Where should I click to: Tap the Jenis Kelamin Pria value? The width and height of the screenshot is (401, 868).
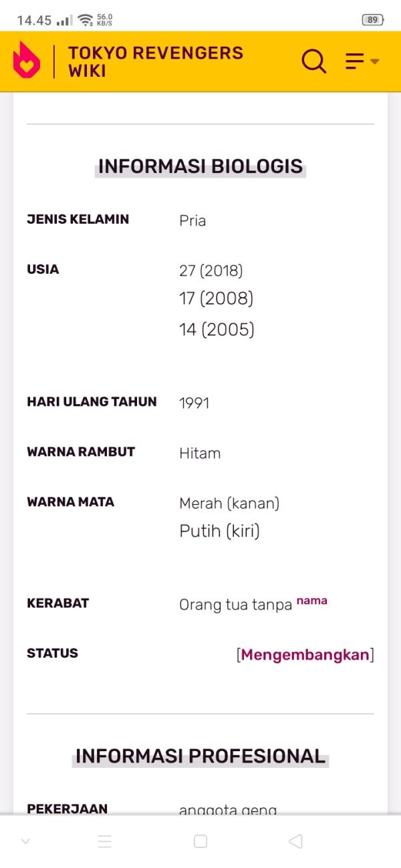click(192, 221)
